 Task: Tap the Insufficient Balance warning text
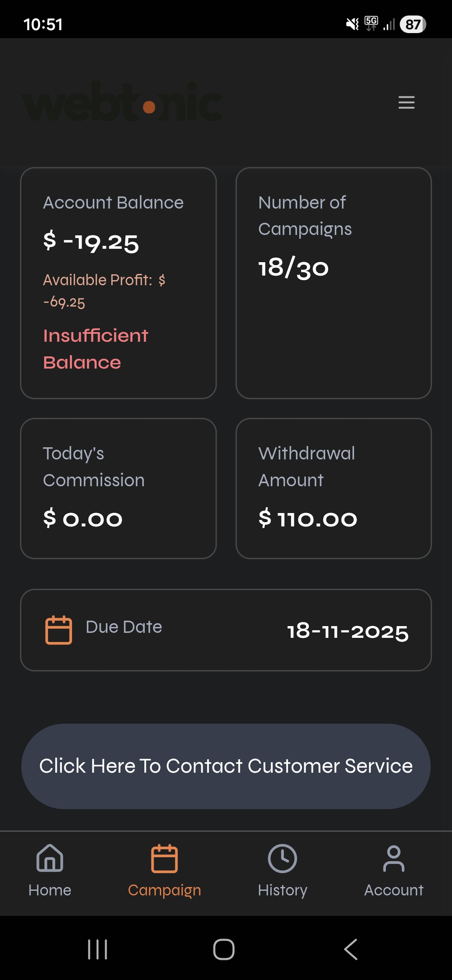coord(96,349)
